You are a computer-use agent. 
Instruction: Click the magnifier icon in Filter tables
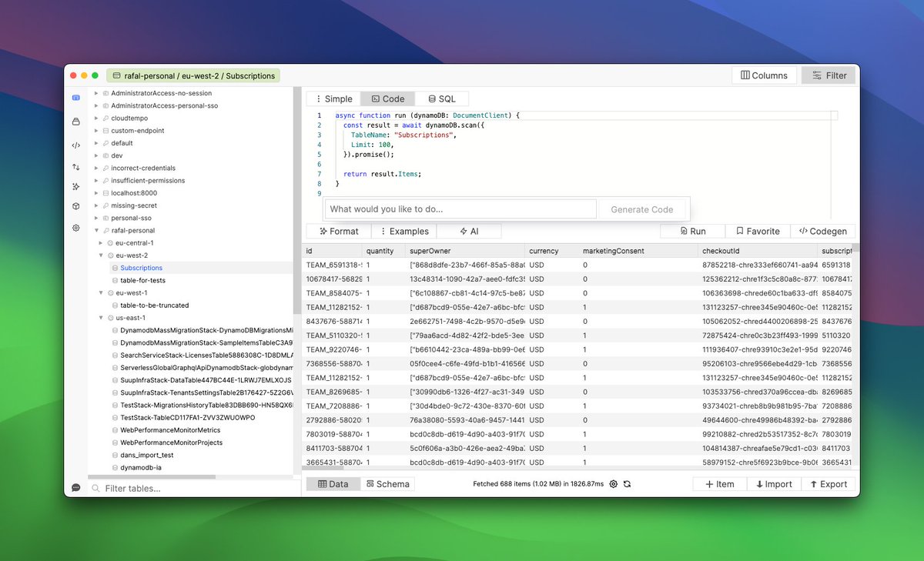click(x=96, y=489)
